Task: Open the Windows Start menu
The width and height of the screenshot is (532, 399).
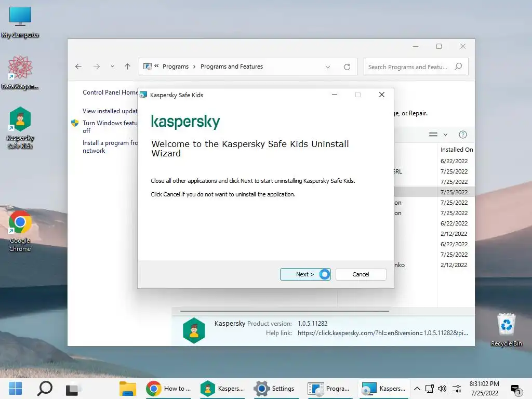Action: pyautogui.click(x=15, y=389)
